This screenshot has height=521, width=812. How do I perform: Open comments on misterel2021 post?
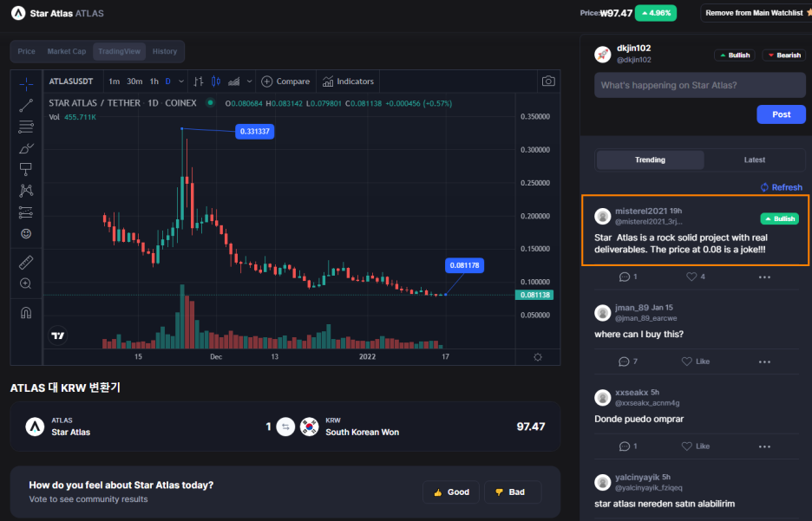click(628, 277)
